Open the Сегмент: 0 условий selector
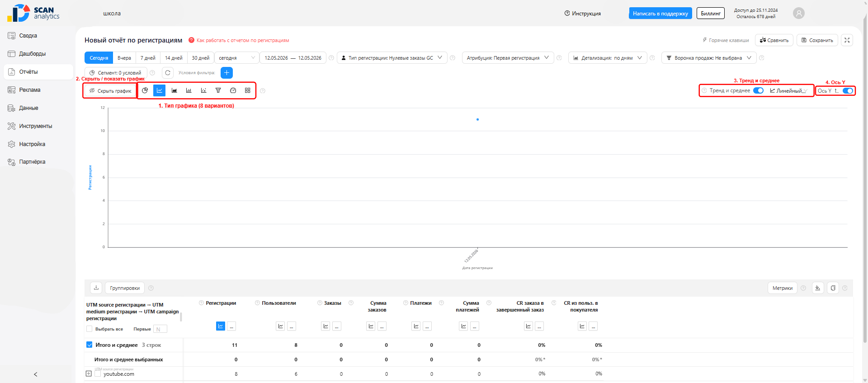The image size is (868, 383). [x=116, y=73]
